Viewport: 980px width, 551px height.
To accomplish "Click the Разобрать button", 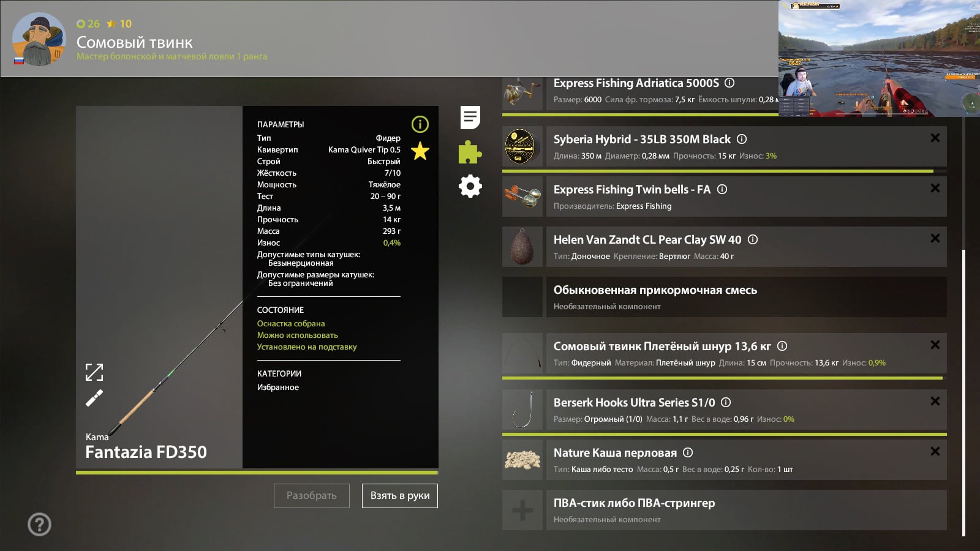I will (312, 496).
